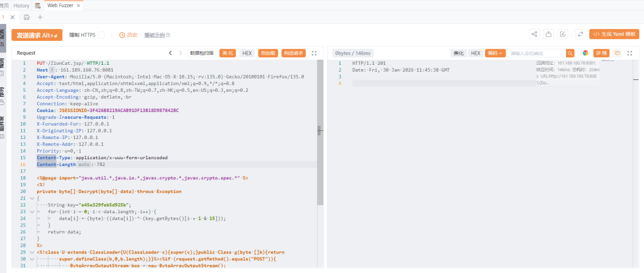This screenshot has height=273, width=644.
Task: Toggle HEX view in the Response panel
Action: tap(475, 53)
